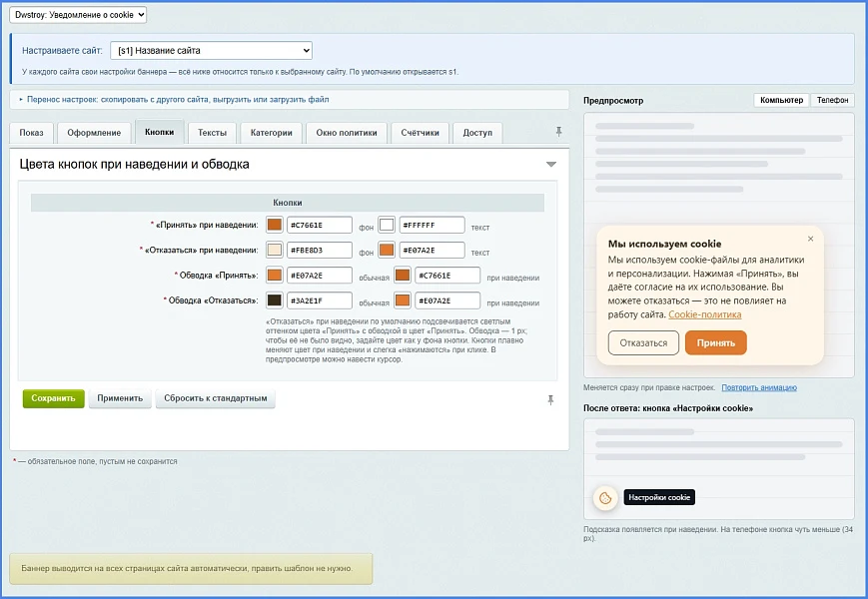Switch to the Оформление tab
The image size is (868, 599).
pyautogui.click(x=94, y=133)
